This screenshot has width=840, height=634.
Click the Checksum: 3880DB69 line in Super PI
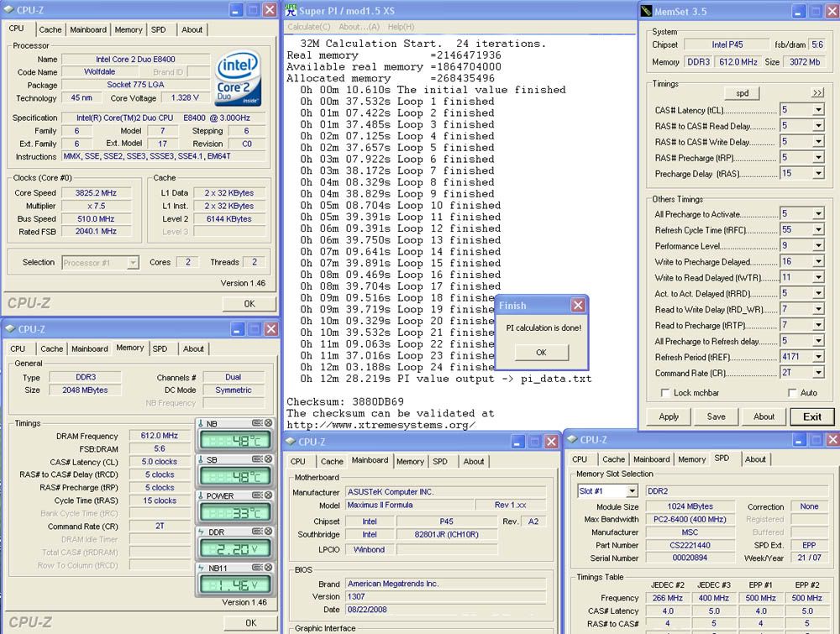345,401
